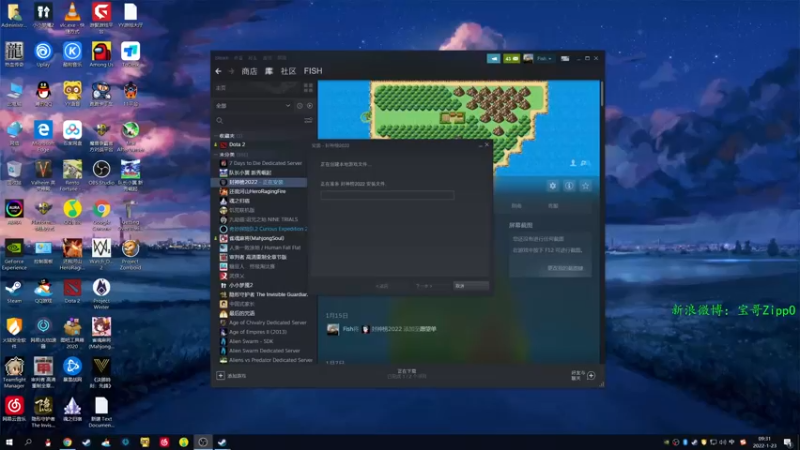This screenshot has height=450, width=800.
Task: Click Fish avatar in activity feed
Action: 333,329
